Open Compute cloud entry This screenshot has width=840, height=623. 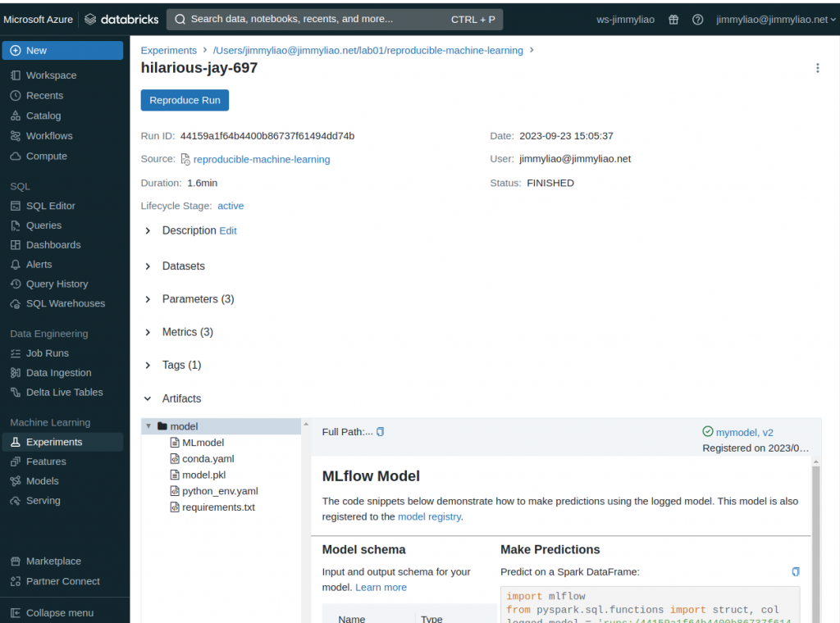coord(46,157)
